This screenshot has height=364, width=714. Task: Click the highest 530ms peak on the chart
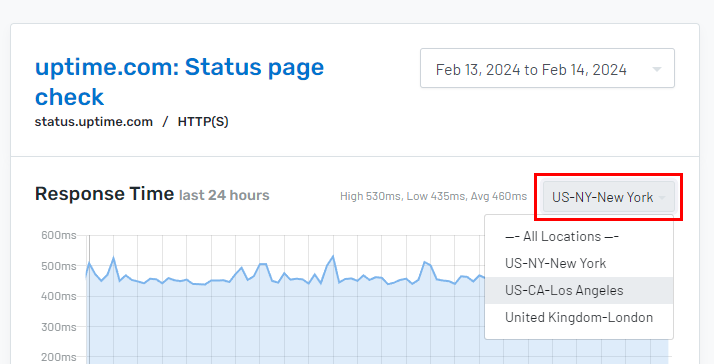click(x=333, y=256)
